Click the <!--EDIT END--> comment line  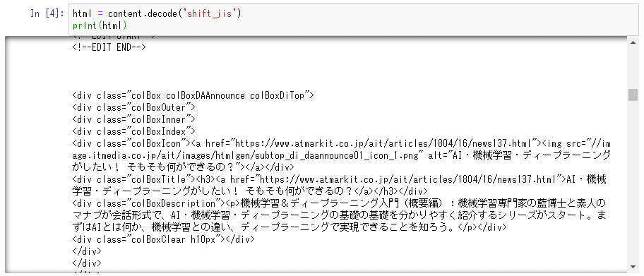[x=109, y=47]
